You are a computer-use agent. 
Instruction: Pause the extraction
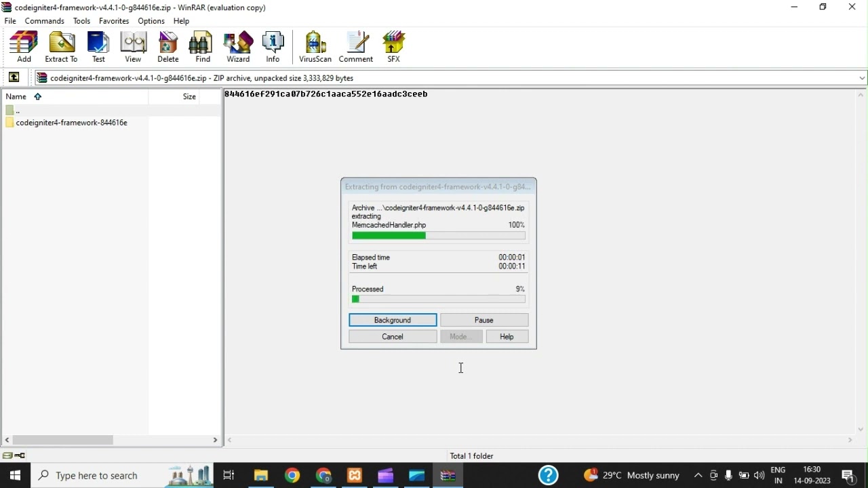click(486, 321)
